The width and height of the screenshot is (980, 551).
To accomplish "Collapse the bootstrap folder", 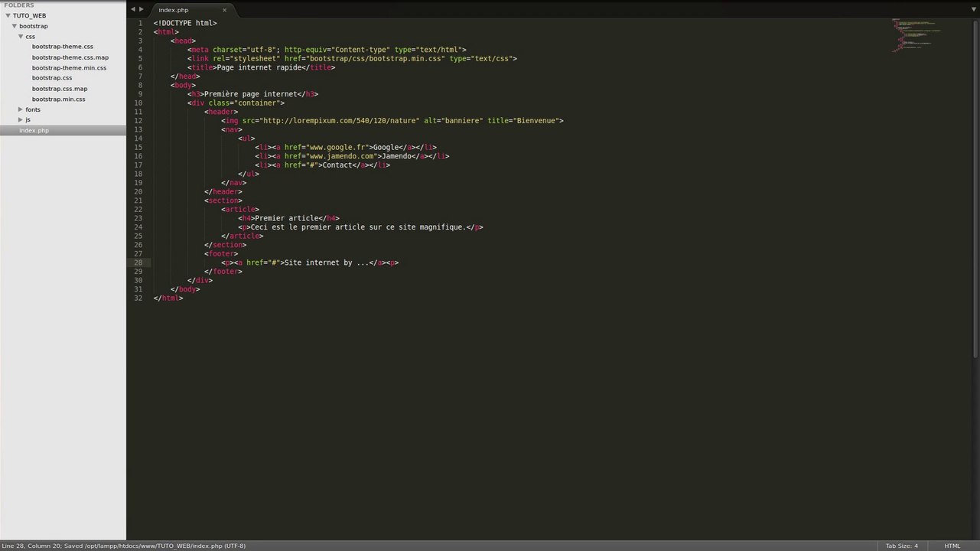I will 15,26.
